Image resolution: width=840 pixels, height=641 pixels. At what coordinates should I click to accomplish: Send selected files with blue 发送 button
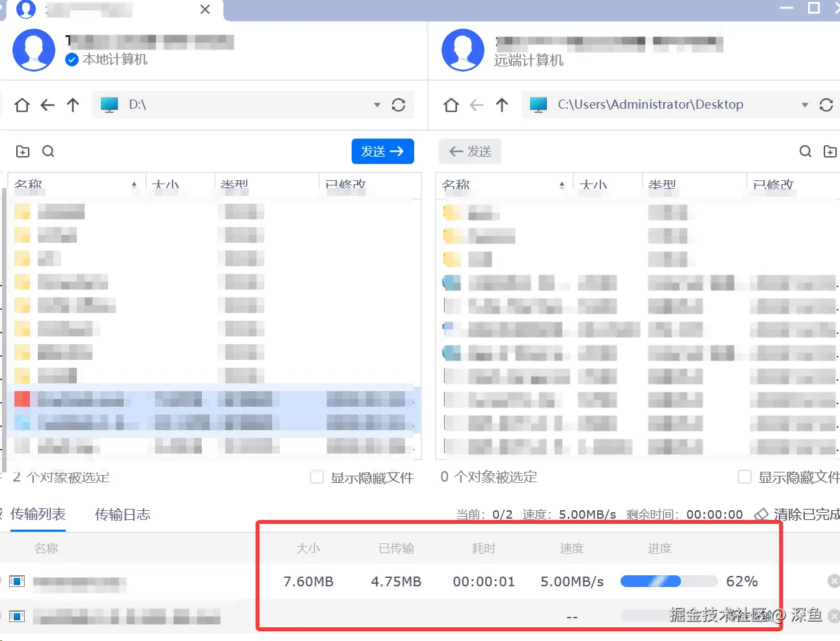click(383, 152)
